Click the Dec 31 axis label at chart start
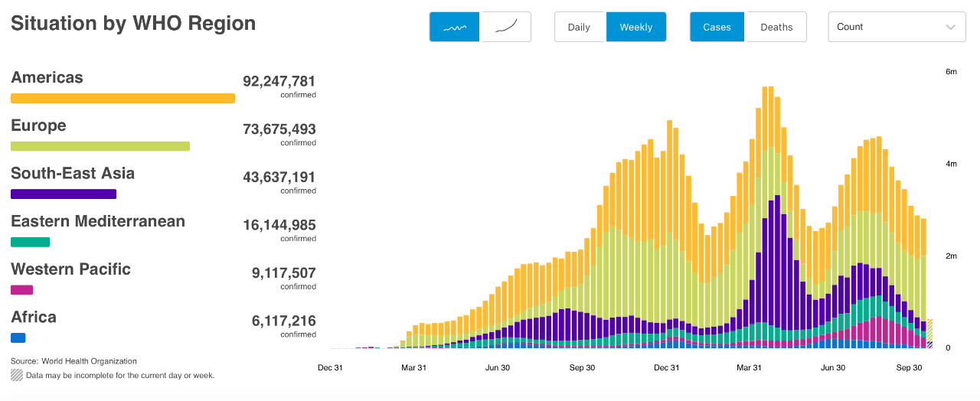 click(330, 367)
